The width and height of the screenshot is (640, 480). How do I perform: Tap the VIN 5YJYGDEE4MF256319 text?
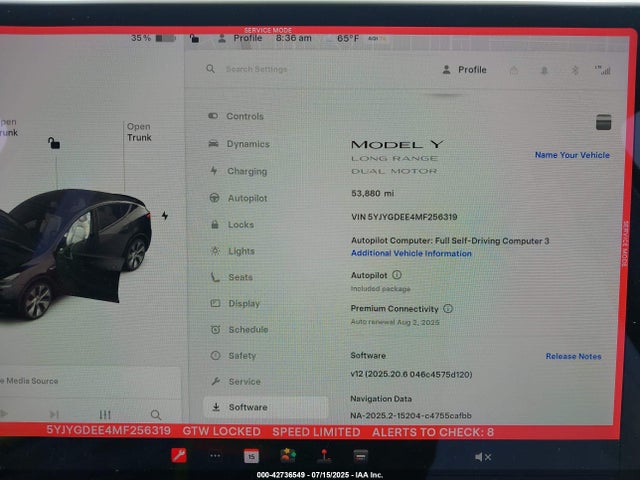pyautogui.click(x=404, y=217)
